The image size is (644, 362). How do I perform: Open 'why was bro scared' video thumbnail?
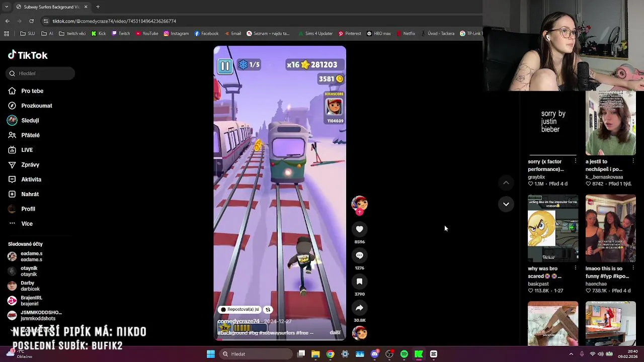(x=552, y=228)
